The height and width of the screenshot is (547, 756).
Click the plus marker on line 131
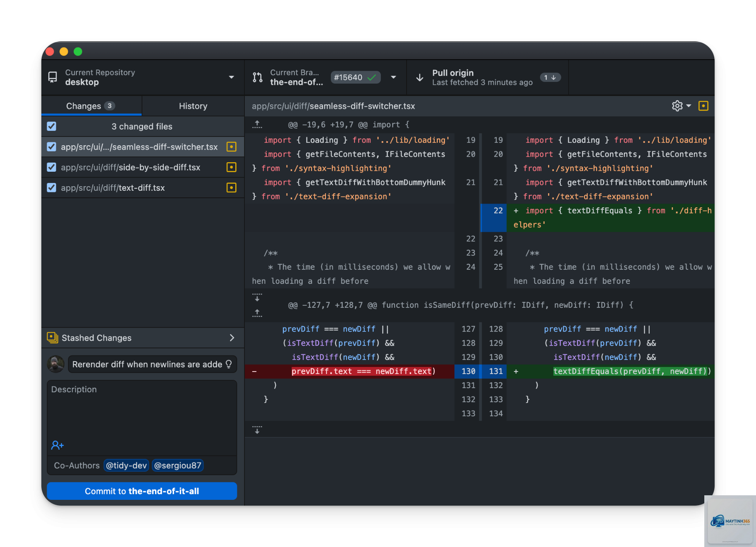click(516, 371)
